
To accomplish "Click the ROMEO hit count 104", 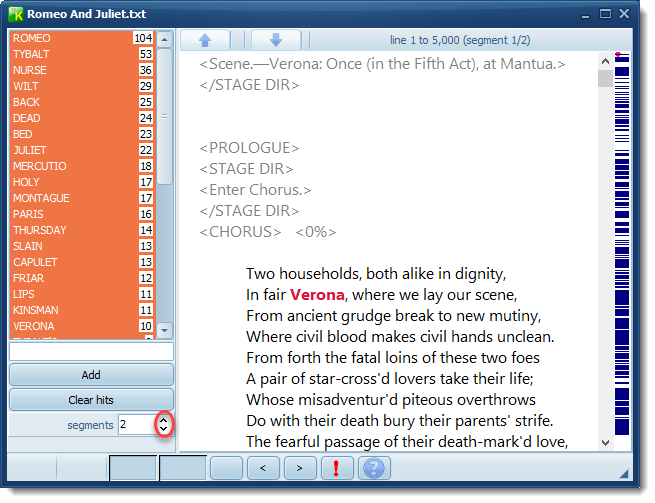I will click(x=143, y=38).
